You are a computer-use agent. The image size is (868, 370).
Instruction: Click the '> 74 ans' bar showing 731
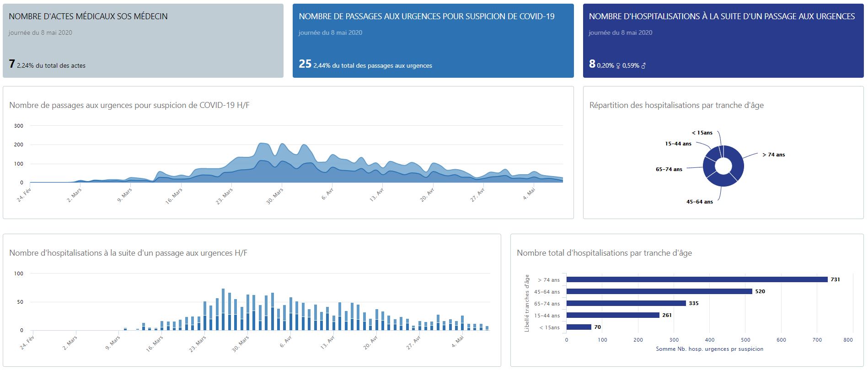[x=697, y=279]
